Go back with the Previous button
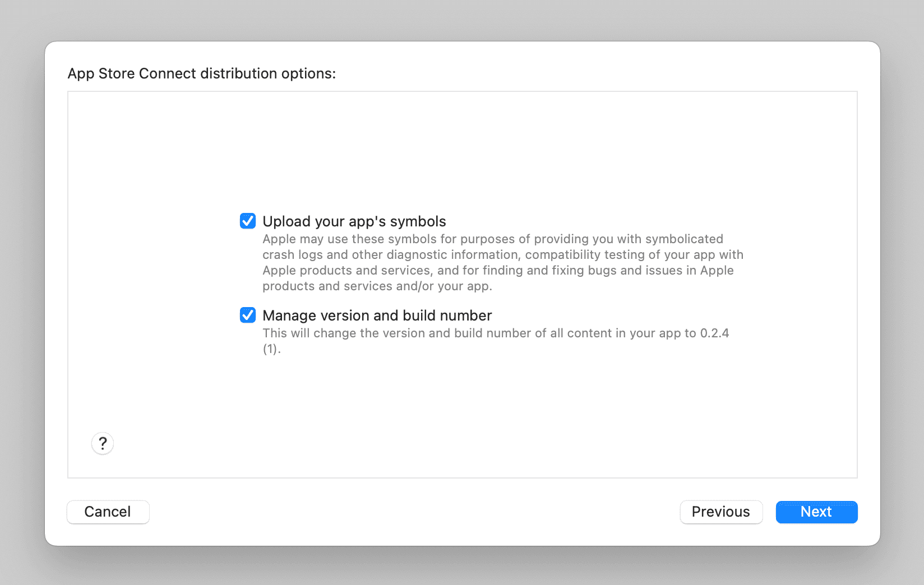924x585 pixels. [x=721, y=512]
